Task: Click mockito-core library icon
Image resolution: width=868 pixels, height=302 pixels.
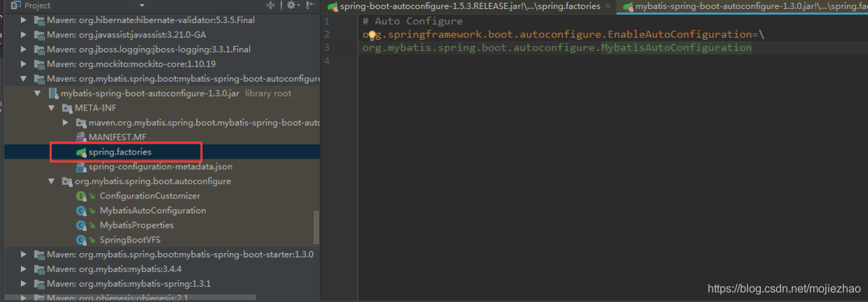Action: pos(39,64)
